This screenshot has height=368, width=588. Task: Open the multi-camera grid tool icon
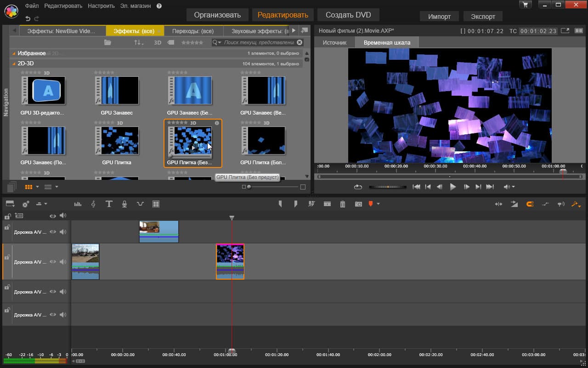[156, 204]
